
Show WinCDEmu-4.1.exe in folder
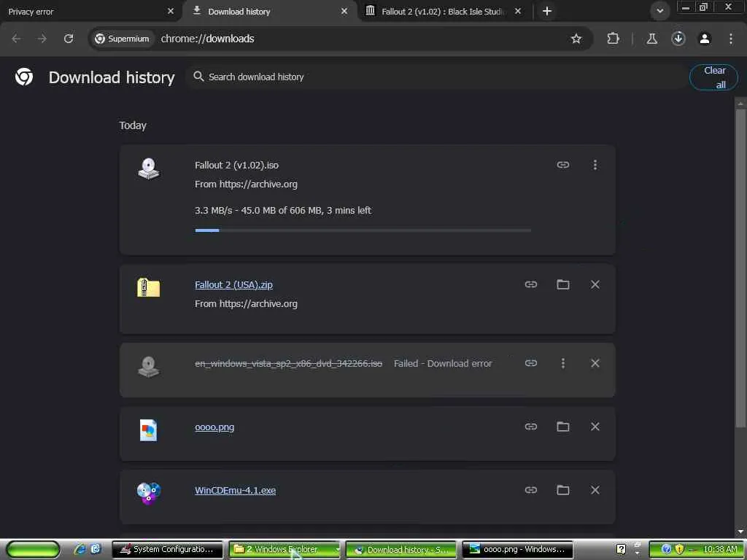[x=563, y=489]
